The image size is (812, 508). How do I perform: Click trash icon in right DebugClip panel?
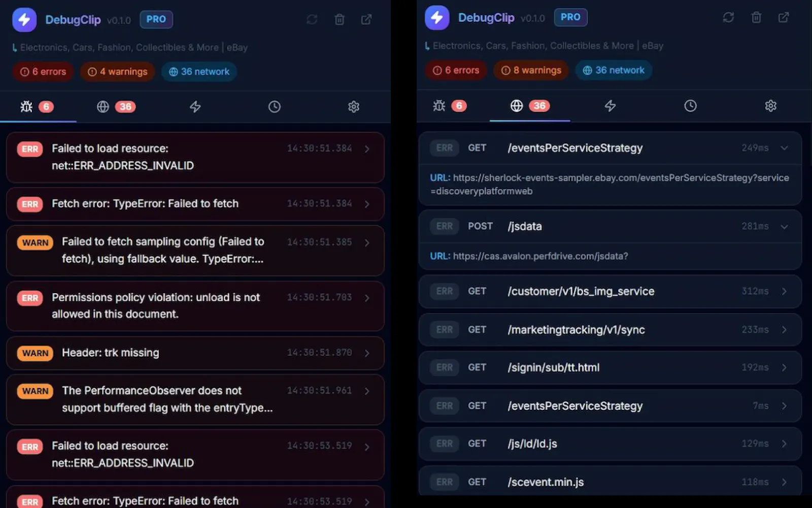click(756, 17)
